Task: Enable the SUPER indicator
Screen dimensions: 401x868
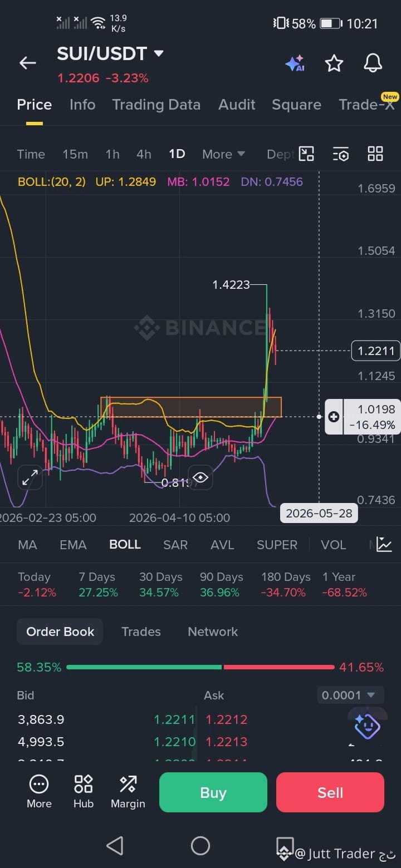Action: click(x=277, y=545)
